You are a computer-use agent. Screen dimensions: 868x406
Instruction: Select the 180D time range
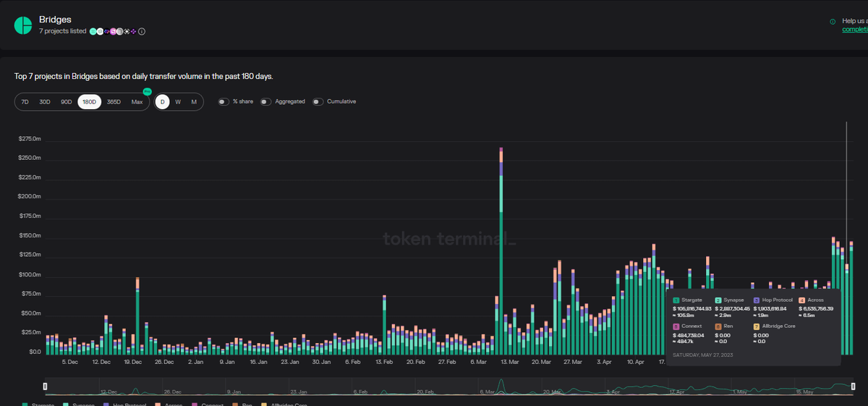[89, 102]
